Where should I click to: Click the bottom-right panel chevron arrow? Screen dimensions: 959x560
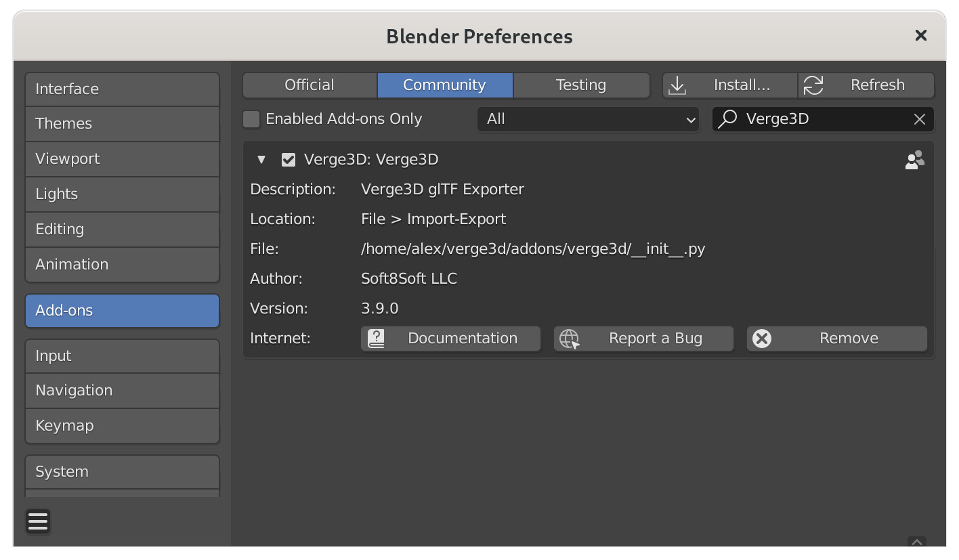[x=916, y=542]
